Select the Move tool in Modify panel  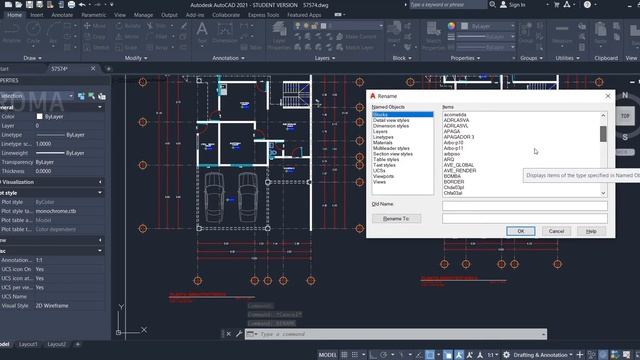(95, 26)
